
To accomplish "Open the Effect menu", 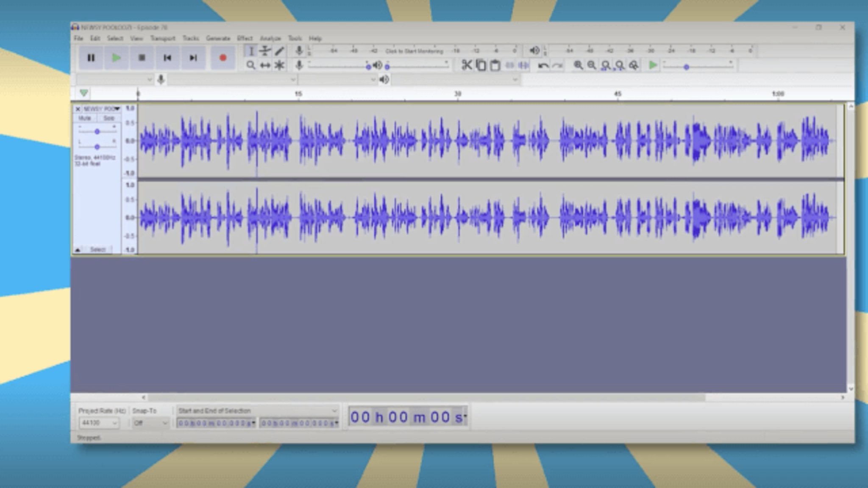I will [245, 38].
